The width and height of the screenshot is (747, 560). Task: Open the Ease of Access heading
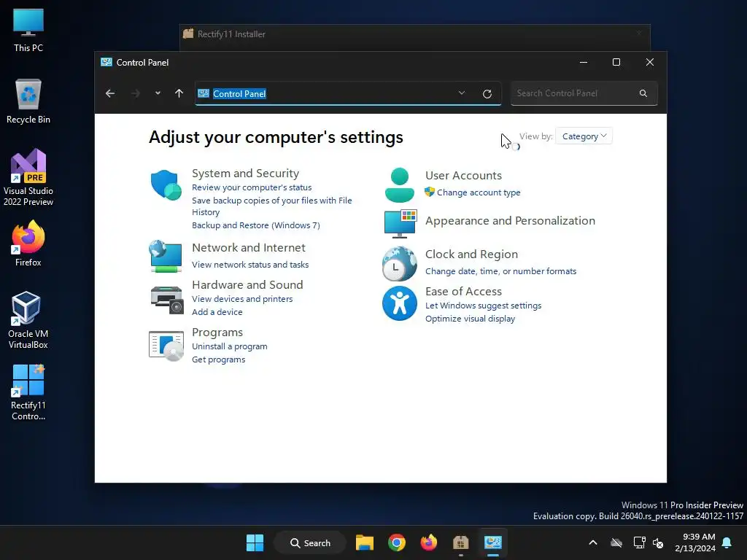click(x=463, y=292)
